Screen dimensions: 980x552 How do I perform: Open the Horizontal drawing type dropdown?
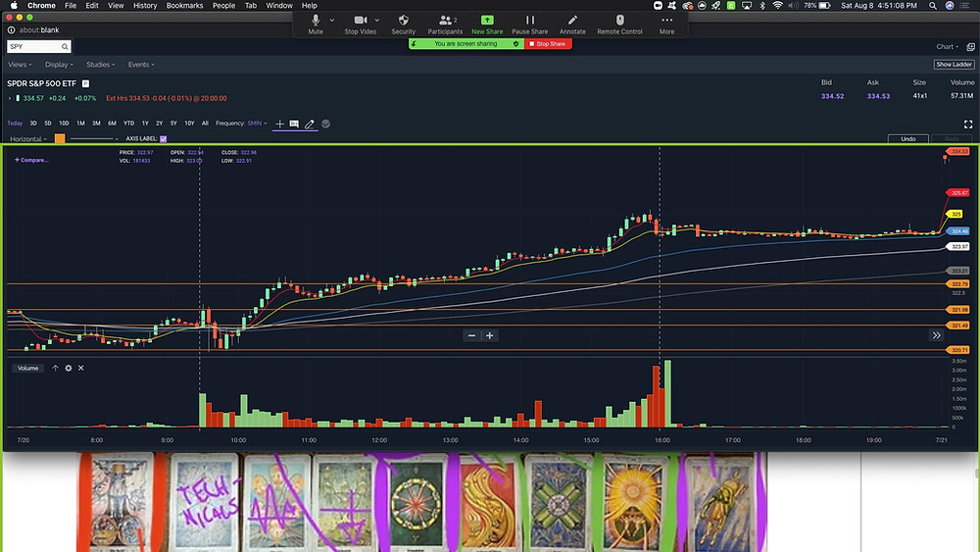(28, 139)
